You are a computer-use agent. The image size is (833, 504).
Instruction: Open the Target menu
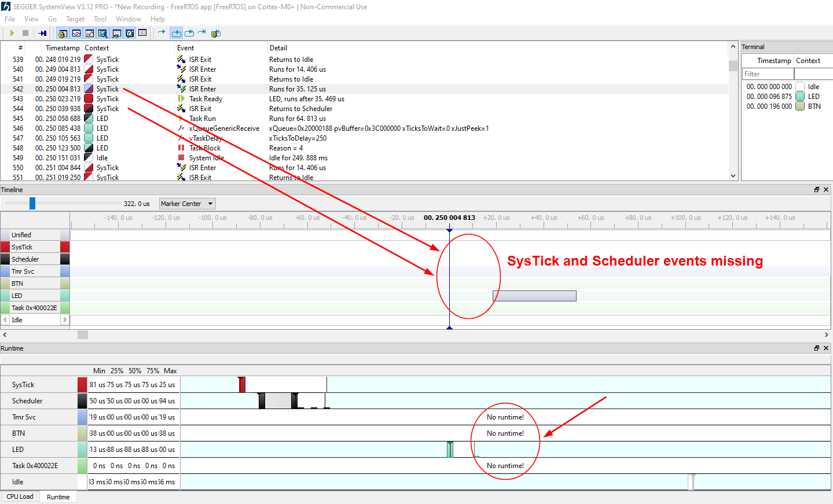(x=75, y=19)
